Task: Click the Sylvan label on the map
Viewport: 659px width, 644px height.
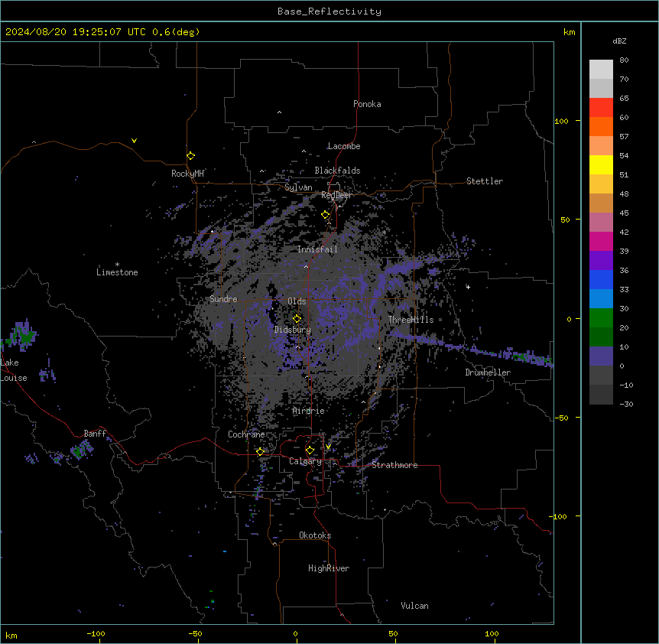Action: [298, 187]
